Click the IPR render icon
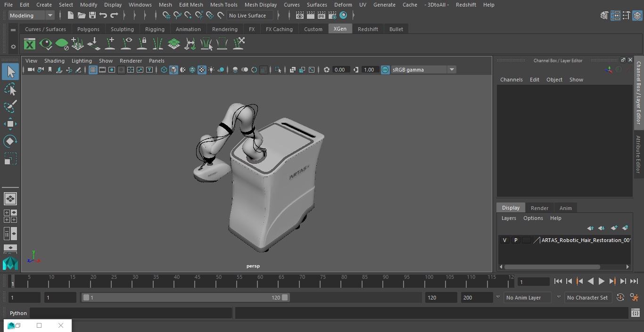This screenshot has width=644, height=332. pos(322,16)
